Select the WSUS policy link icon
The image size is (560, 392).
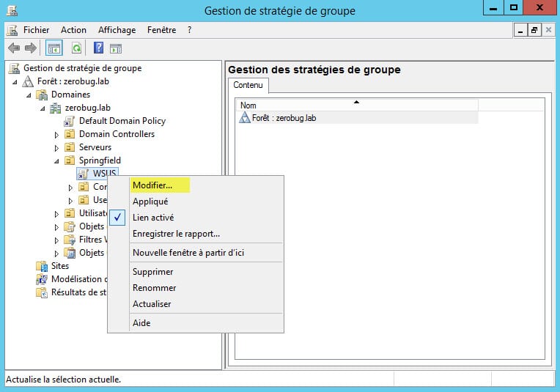83,174
